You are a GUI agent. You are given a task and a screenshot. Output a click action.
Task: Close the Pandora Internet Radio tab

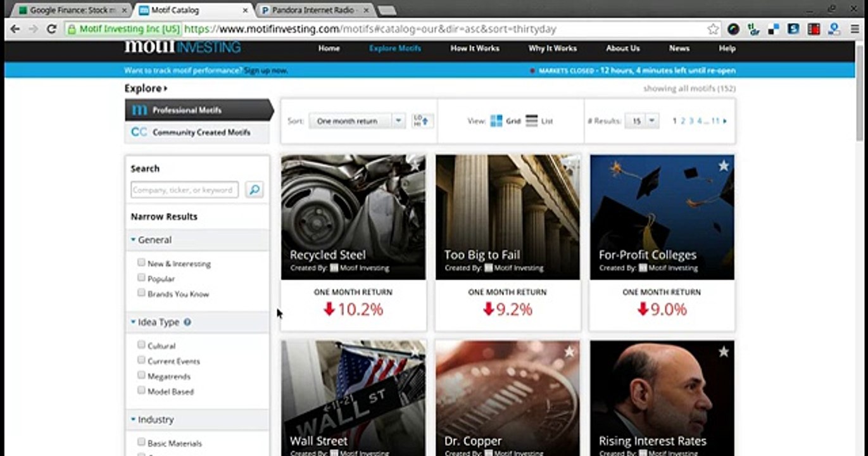[365, 10]
